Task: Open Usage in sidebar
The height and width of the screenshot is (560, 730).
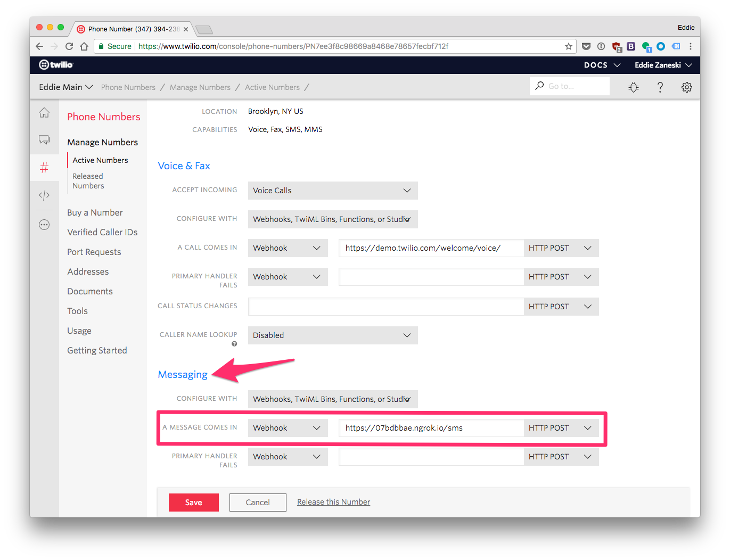Action: (79, 331)
